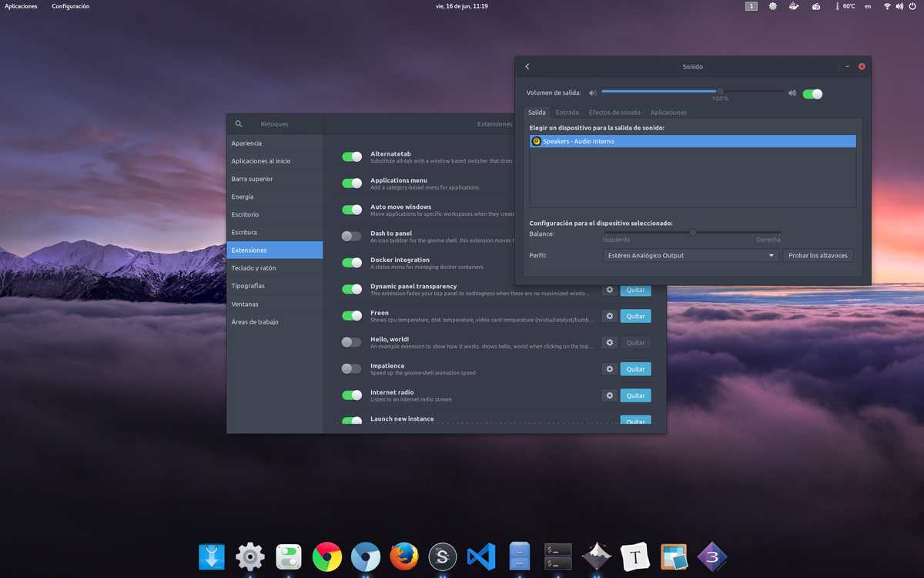Click Probar los altavoces button
The image size is (924, 578).
pos(818,255)
